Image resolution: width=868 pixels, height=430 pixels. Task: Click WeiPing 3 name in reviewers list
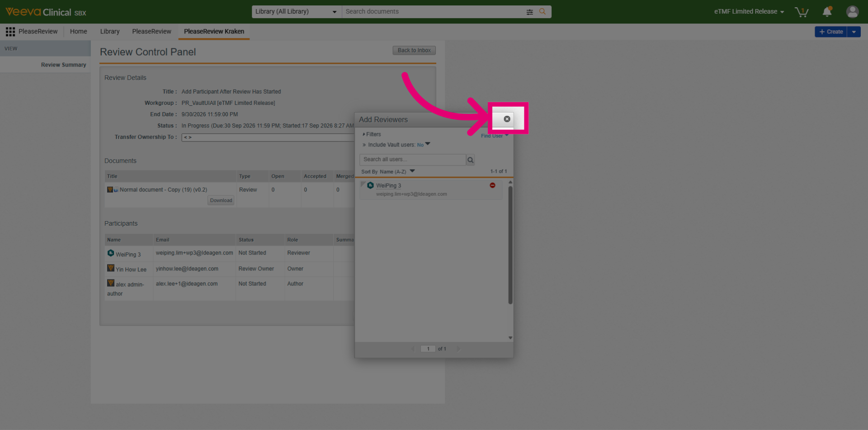click(x=388, y=185)
